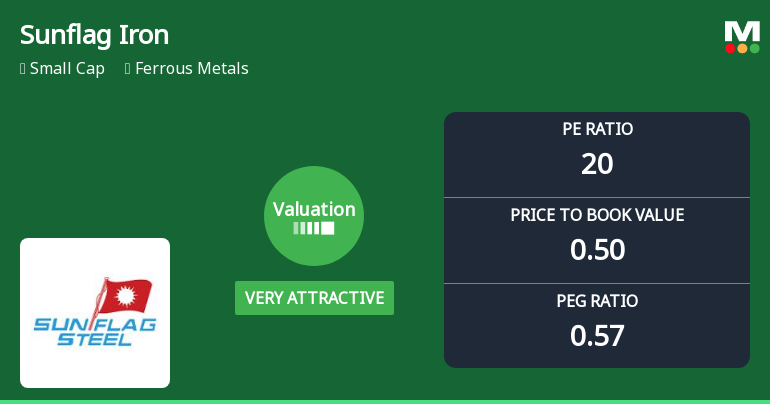Click the green dot under the M logo
Image resolution: width=770 pixels, height=404 pixels.
tap(754, 48)
